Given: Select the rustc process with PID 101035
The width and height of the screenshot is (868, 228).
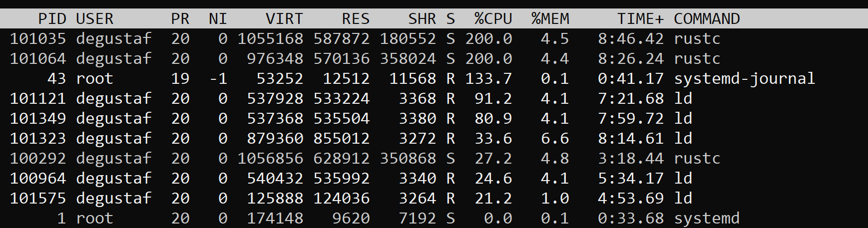Looking at the screenshot, I should pos(434,38).
